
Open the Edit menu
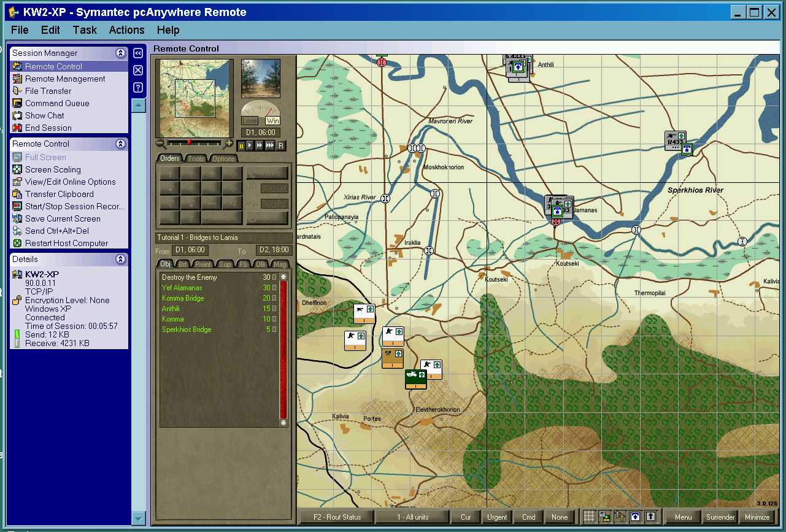(50, 30)
